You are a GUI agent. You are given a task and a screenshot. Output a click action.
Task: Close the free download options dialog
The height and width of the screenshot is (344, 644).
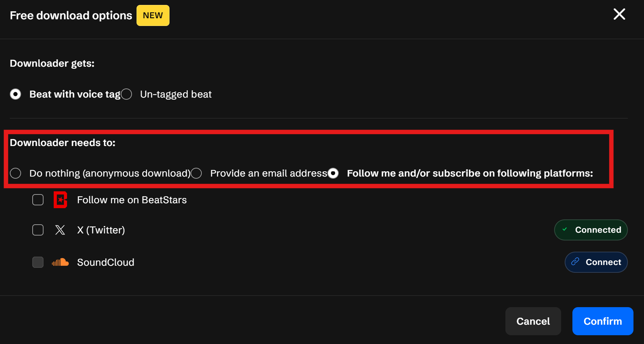point(619,14)
